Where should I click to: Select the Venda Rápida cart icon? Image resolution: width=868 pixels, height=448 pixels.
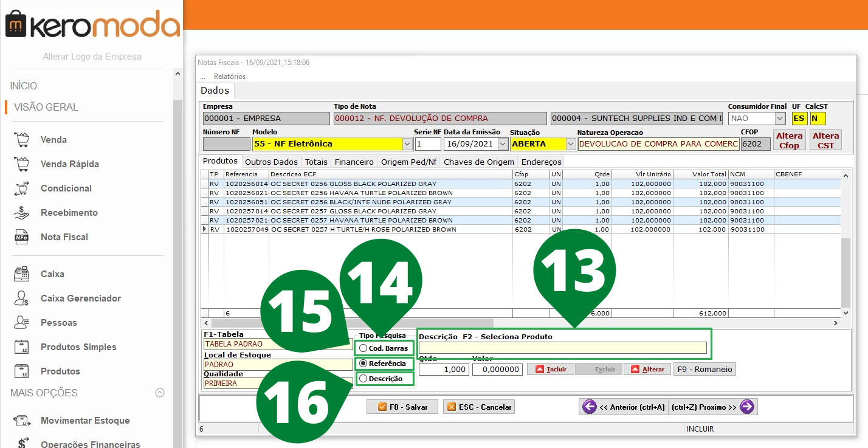pyautogui.click(x=22, y=164)
